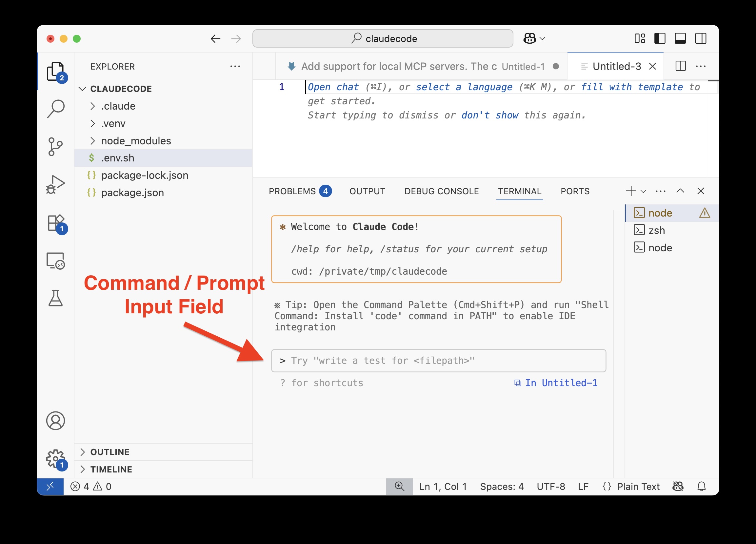Open package-lock.json file
Screen dimensions: 756x544
point(163,175)
